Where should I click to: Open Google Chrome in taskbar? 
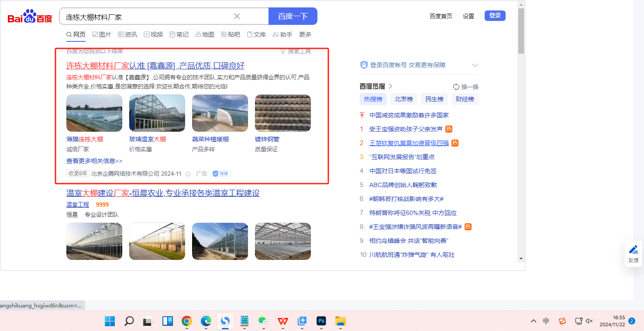(x=187, y=321)
